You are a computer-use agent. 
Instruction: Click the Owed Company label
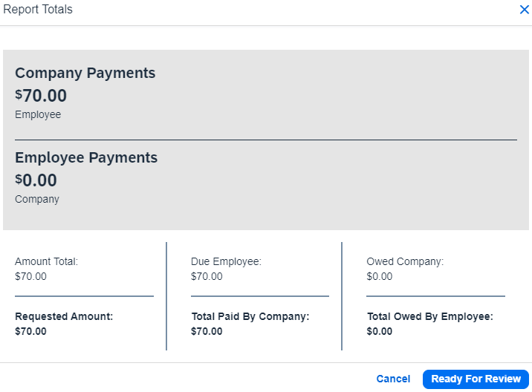pos(404,261)
